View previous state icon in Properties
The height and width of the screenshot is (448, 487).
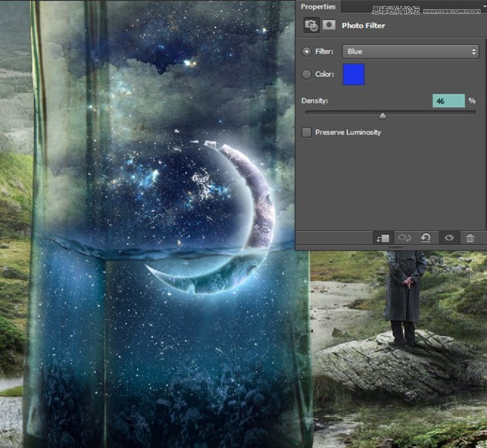(x=404, y=238)
